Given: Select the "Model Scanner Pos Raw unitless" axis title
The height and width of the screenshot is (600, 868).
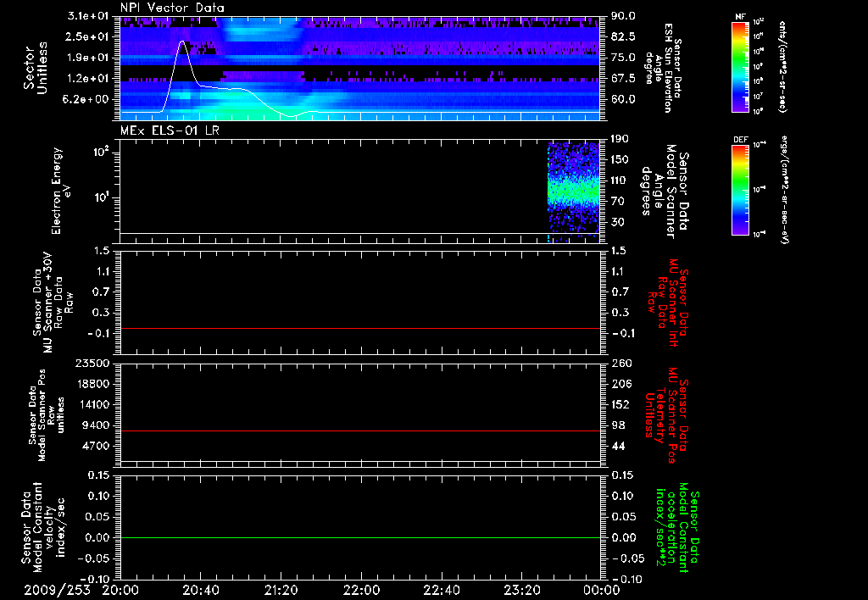Looking at the screenshot, I should click(x=47, y=415).
